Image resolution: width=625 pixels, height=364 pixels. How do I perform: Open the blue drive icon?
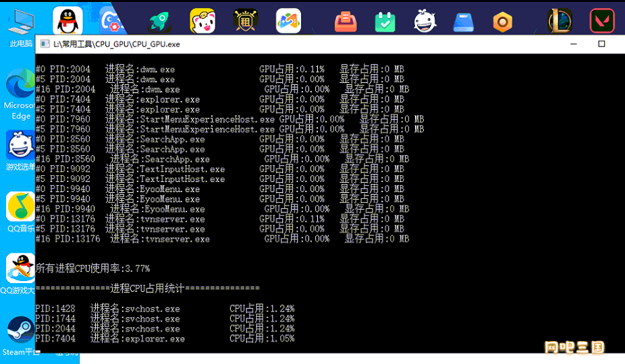(x=464, y=22)
